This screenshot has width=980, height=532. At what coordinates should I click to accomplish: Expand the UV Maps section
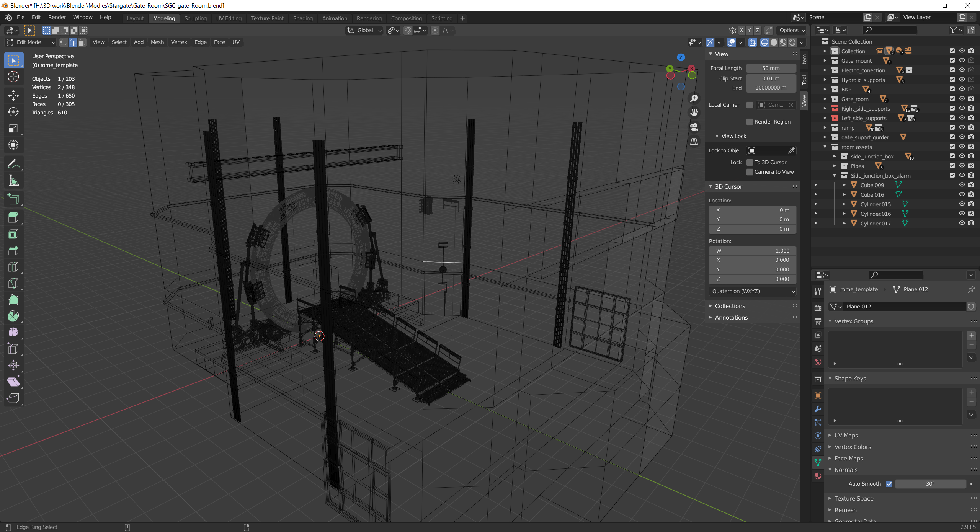pos(846,436)
